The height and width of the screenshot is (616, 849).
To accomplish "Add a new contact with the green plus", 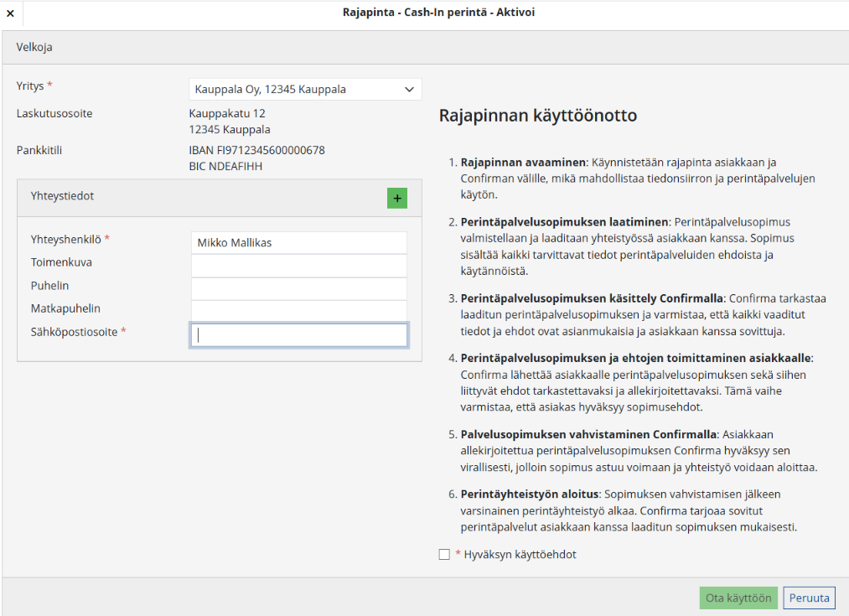I will (x=396, y=198).
